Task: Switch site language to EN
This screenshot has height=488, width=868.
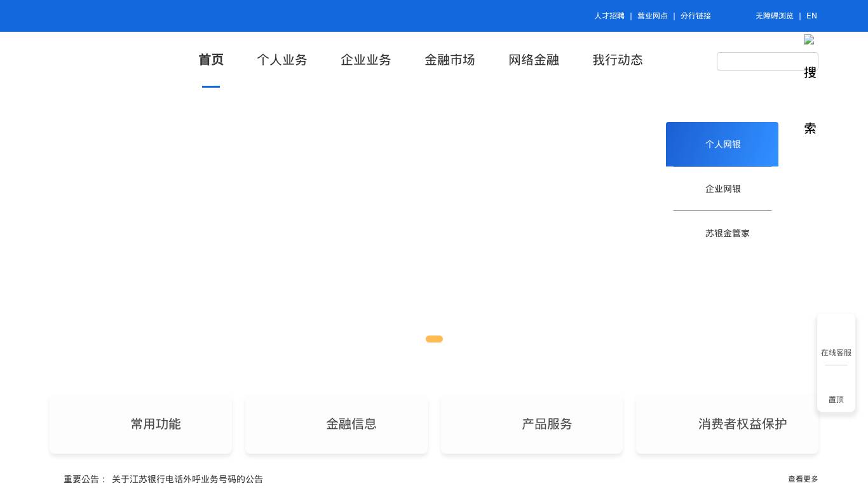Action: 811,16
